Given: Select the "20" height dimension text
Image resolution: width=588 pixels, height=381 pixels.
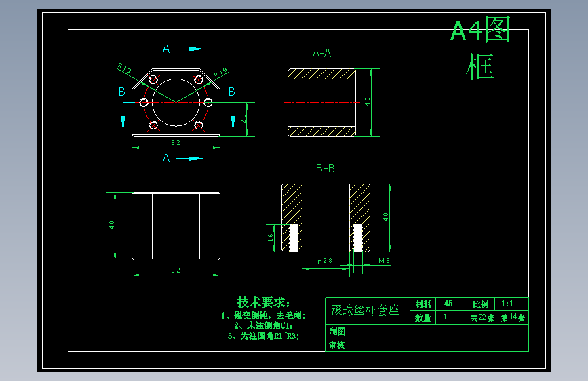Looking at the screenshot, I should pos(243,119).
